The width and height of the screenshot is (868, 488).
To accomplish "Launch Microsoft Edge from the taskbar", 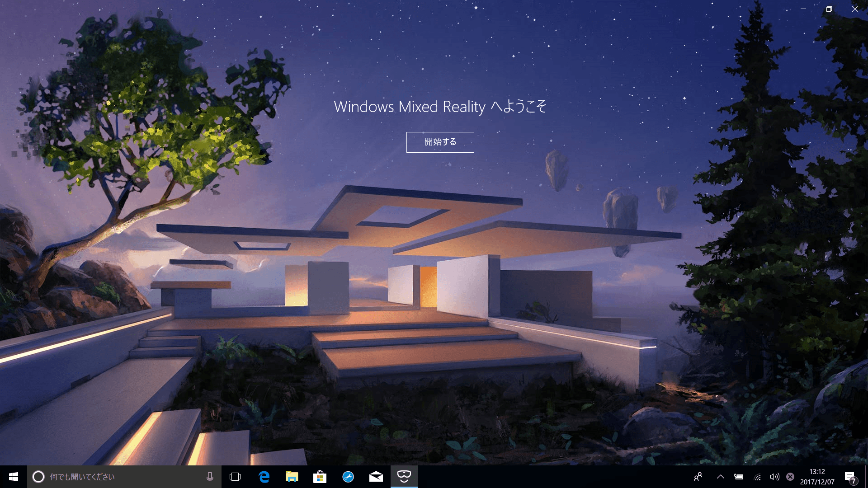I will (x=264, y=476).
